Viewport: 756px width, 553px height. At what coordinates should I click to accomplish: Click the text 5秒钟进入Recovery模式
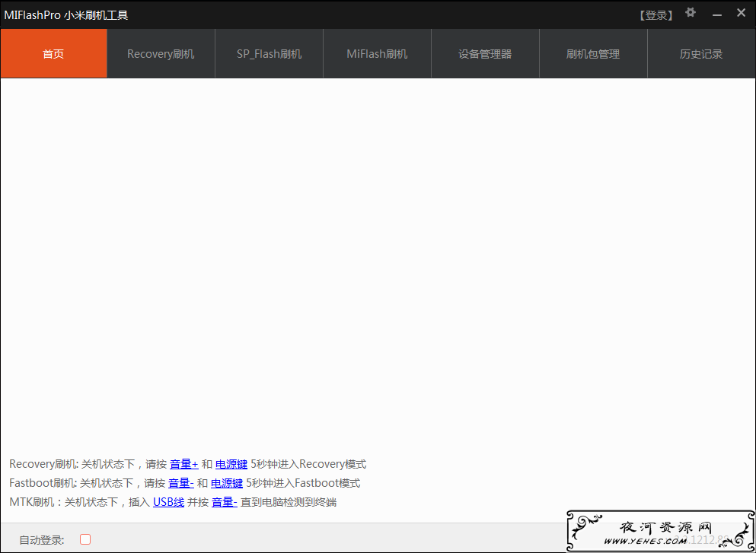(308, 464)
